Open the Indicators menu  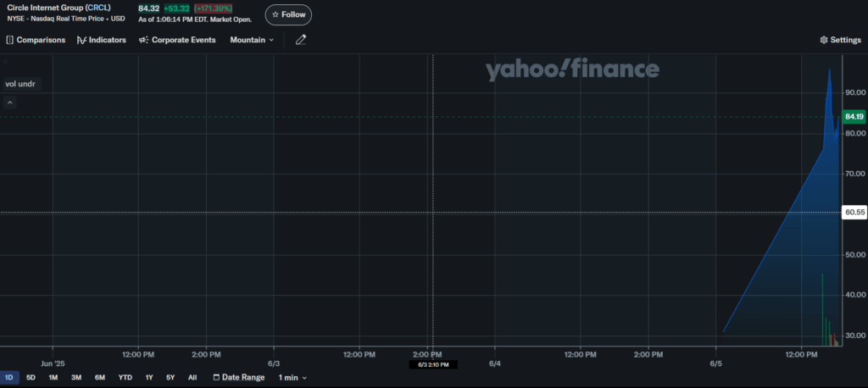point(102,40)
